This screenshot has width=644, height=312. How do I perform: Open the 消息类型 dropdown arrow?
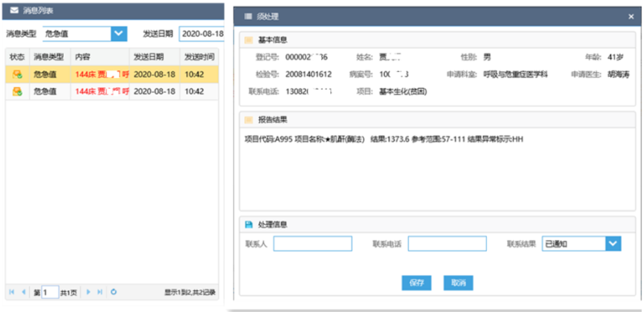click(x=119, y=34)
